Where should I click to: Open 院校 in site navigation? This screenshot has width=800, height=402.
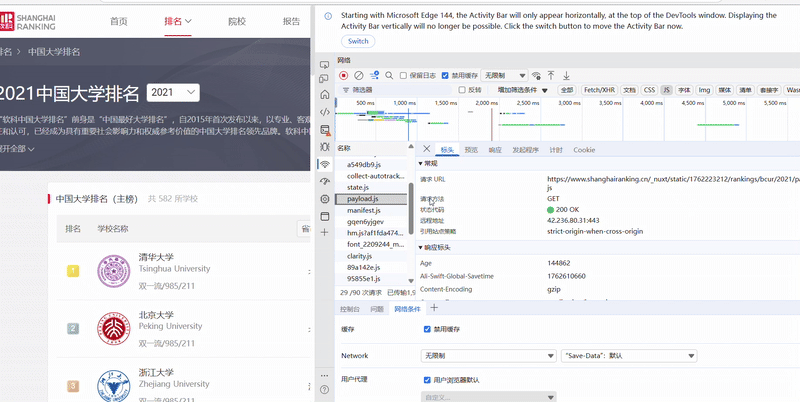(x=237, y=21)
